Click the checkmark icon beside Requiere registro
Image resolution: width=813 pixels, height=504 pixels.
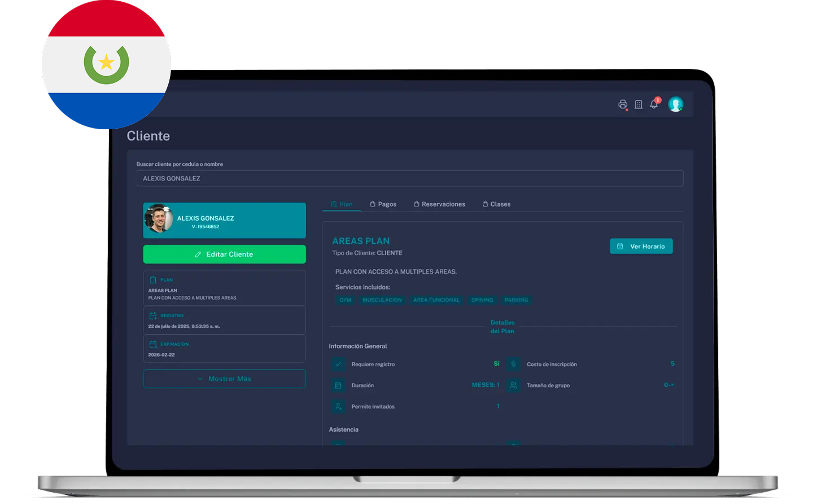tap(338, 364)
